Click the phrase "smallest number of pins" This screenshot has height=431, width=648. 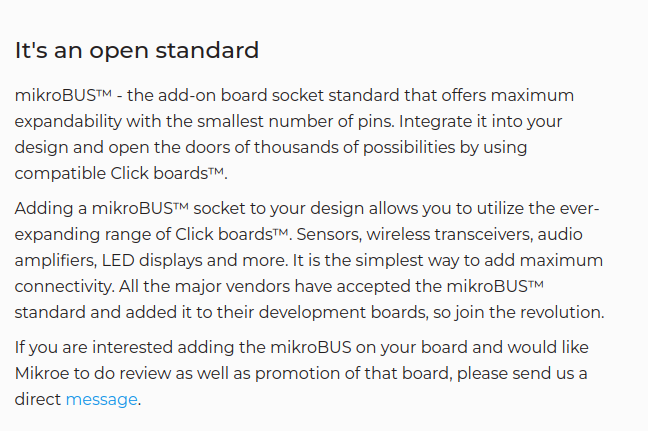tap(299, 121)
